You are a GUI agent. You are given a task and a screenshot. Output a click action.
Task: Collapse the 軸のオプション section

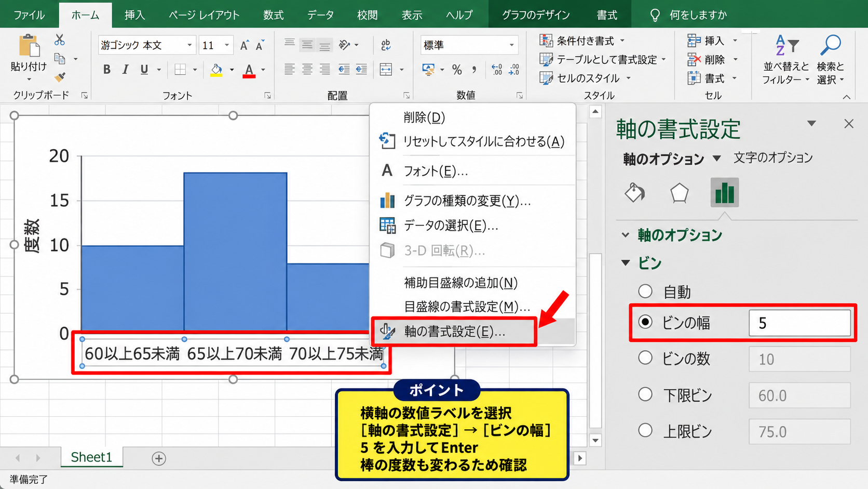coord(626,235)
